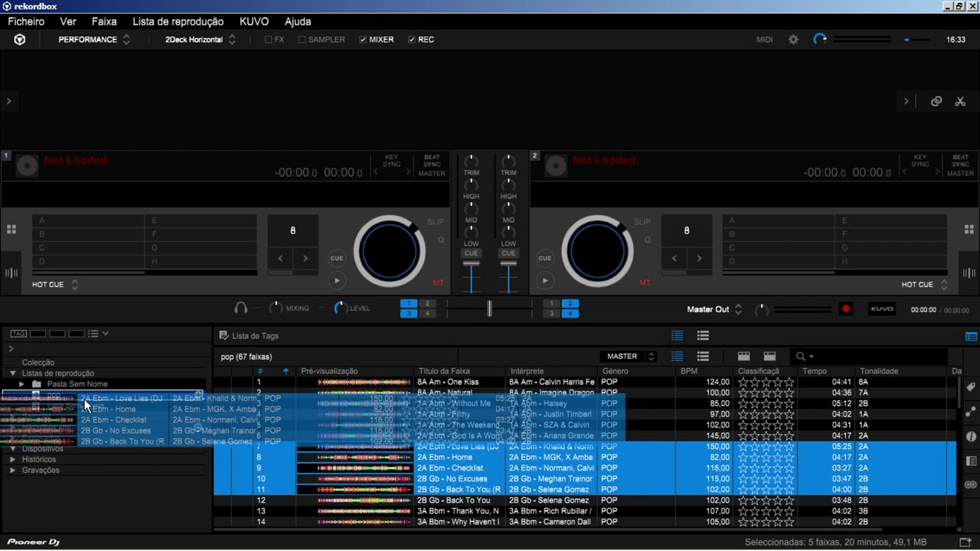Image resolution: width=980 pixels, height=551 pixels.
Task: Toggle the FX checkbox
Action: coord(268,40)
